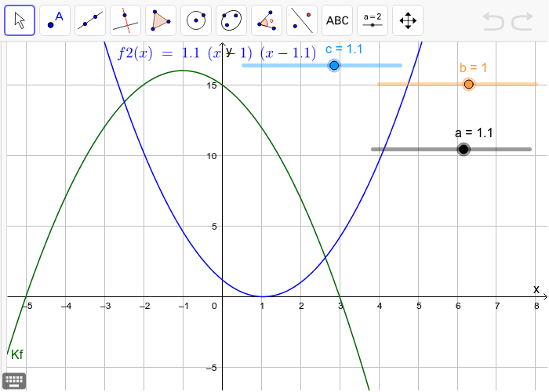Select the Ellipse tool
549x392 pixels.
click(x=231, y=20)
